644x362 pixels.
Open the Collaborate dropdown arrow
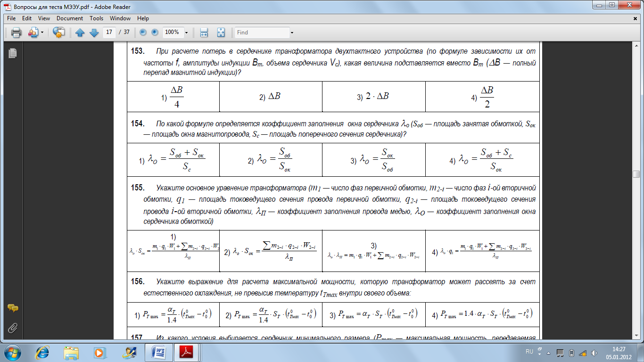42,33
